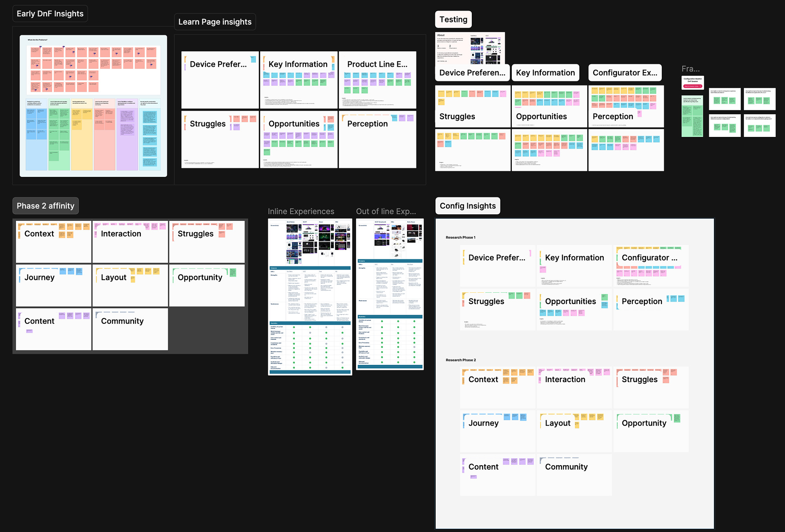785x532 pixels.
Task: Click Interaction frame in Phase 2 affinity
Action: tap(130, 242)
